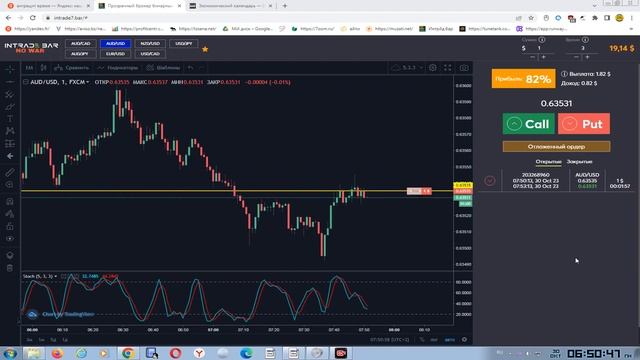Open the saved layout cloud dropdown
The height and width of the screenshot is (360, 640).
point(406,68)
